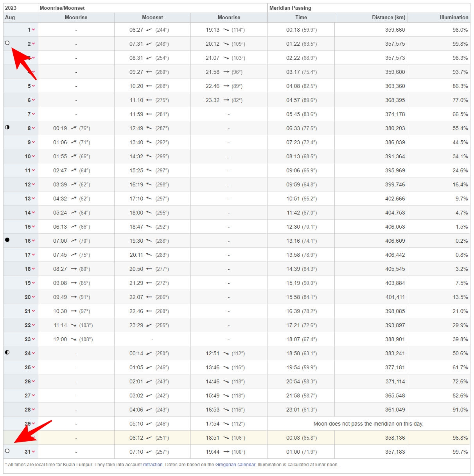Open the refraction link in the footnote
This screenshot has width=474, height=476.
click(x=153, y=465)
